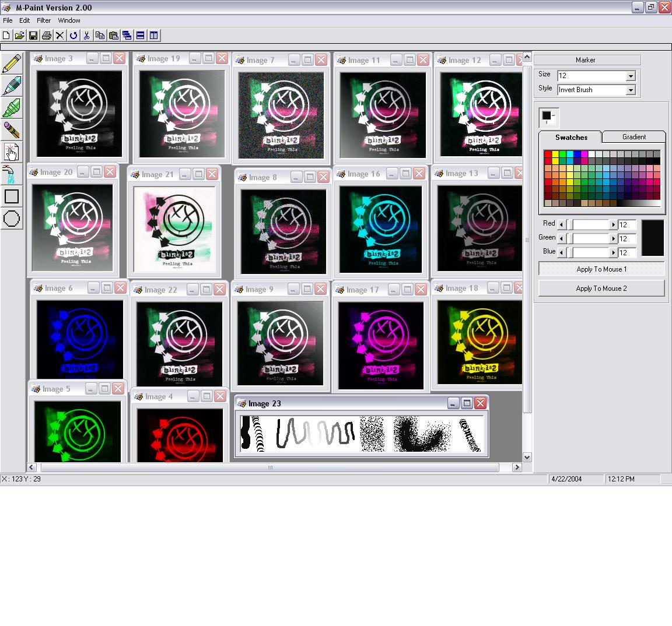Viewport: 672px width, 626px height.
Task: Open the Window menu
Action: click(x=69, y=20)
